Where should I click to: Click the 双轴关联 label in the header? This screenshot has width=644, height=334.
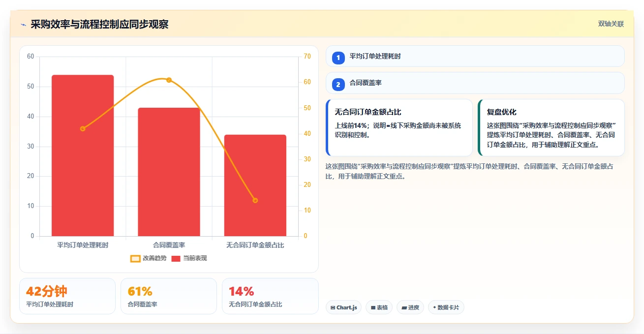tap(611, 24)
